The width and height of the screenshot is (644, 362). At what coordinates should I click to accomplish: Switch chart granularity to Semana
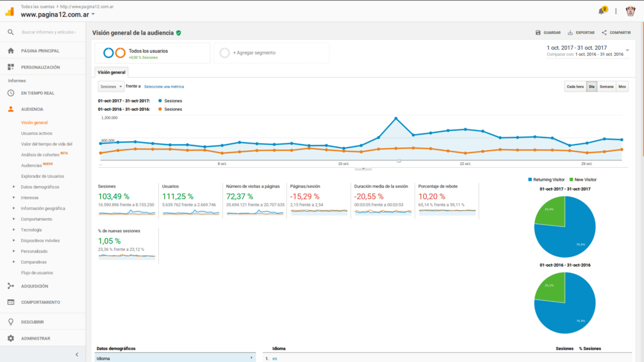pos(606,86)
